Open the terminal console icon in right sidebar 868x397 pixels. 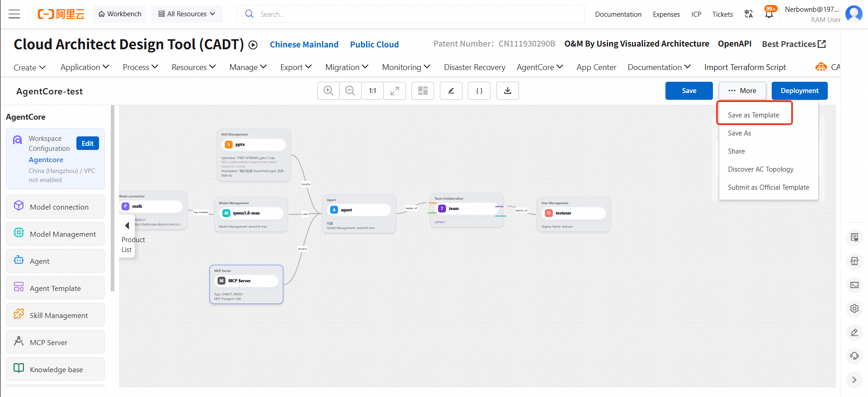[854, 285]
